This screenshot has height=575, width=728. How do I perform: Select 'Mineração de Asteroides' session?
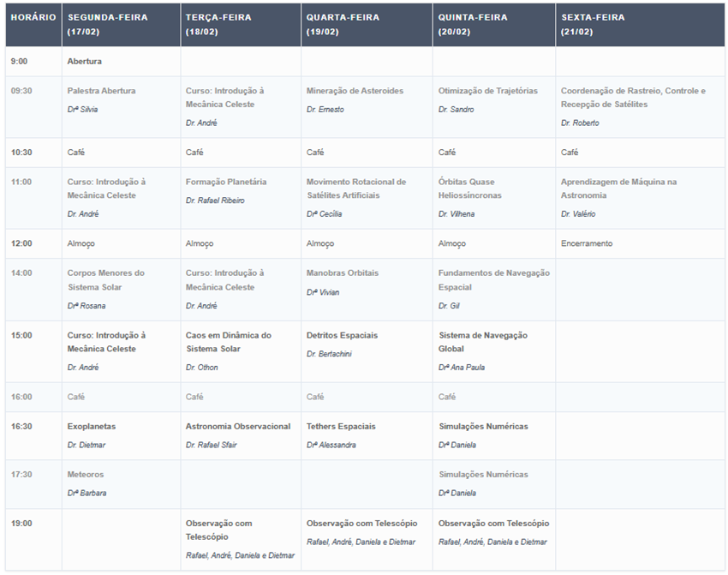coord(355,91)
